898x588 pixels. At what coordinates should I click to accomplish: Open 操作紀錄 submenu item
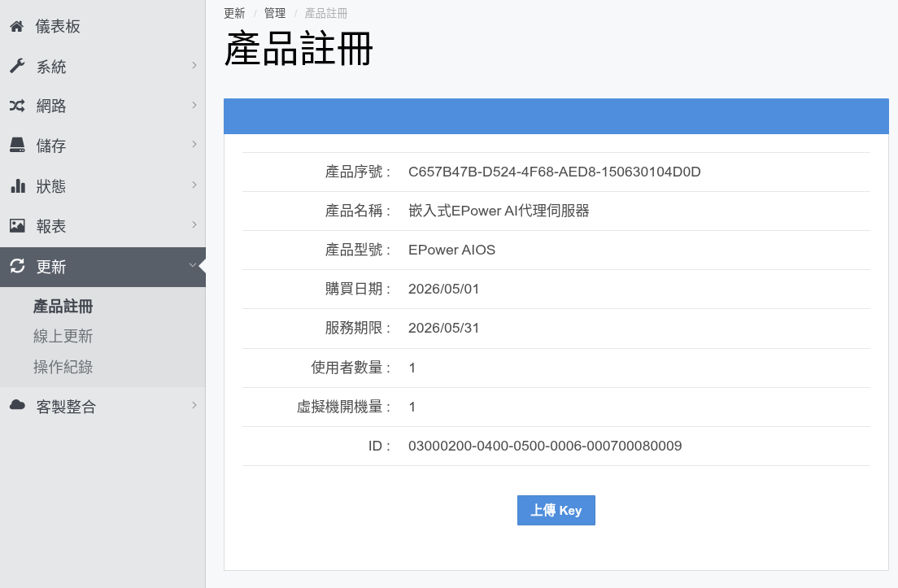[x=63, y=367]
